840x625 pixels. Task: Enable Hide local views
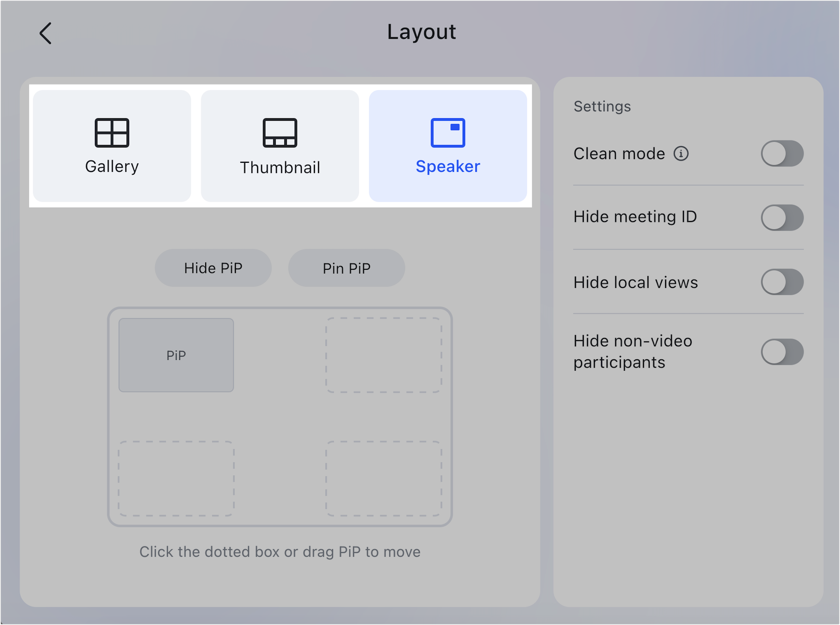(x=782, y=282)
